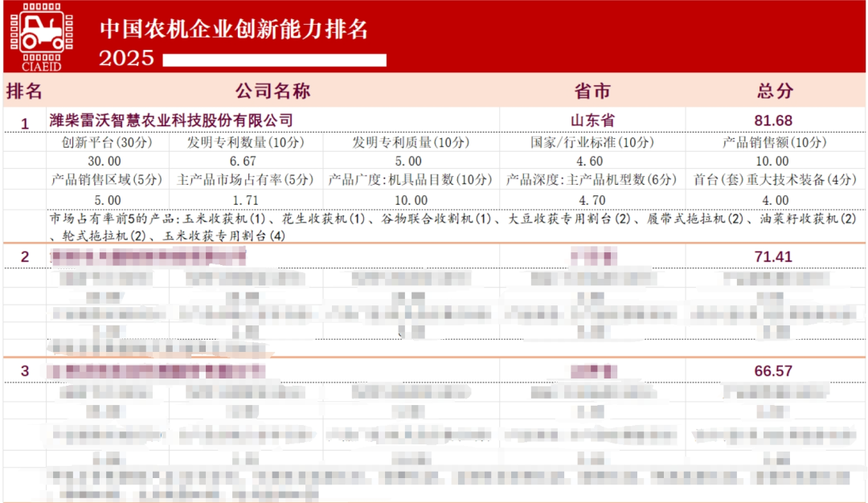Click the tractor logo icon
Image resolution: width=868 pixels, height=503 pixels.
coord(42,32)
